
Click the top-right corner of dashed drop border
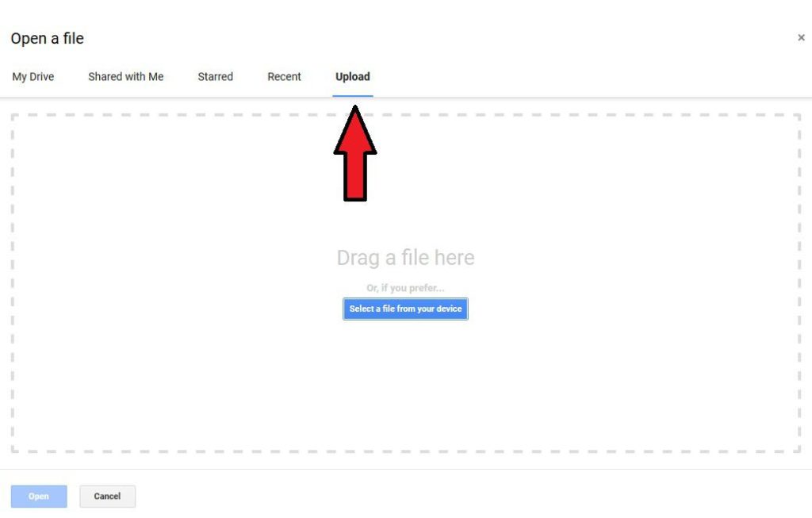(799, 116)
